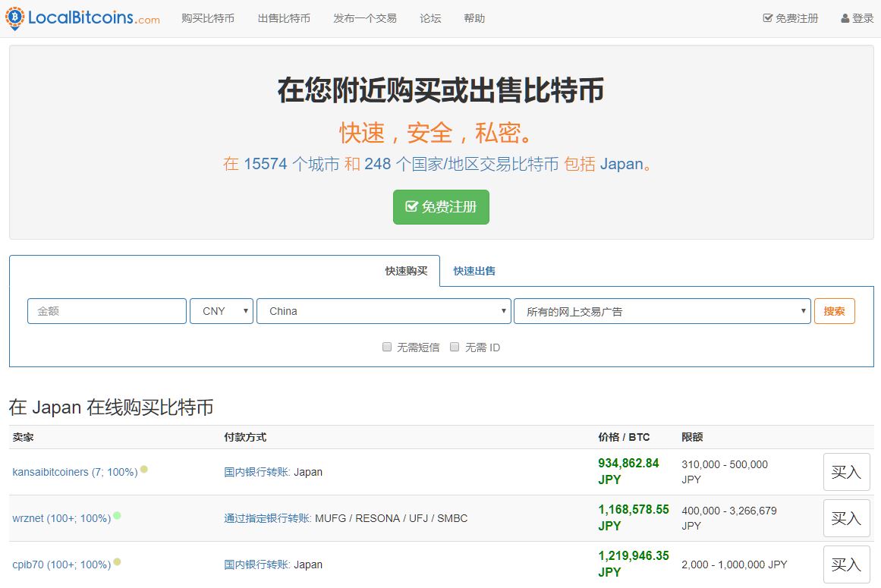Open seller wrznet profile
This screenshot has height=588, width=881.
pos(61,518)
